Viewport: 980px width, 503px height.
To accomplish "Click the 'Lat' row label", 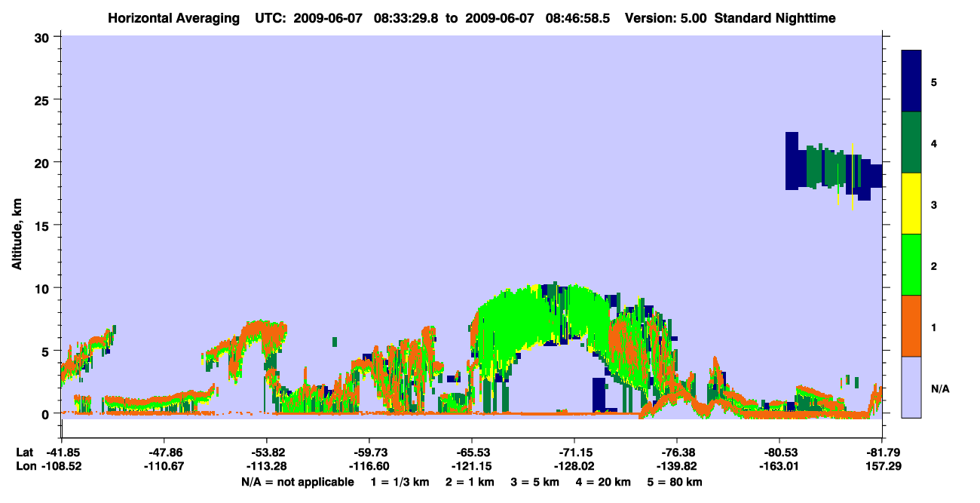I will click(x=25, y=452).
